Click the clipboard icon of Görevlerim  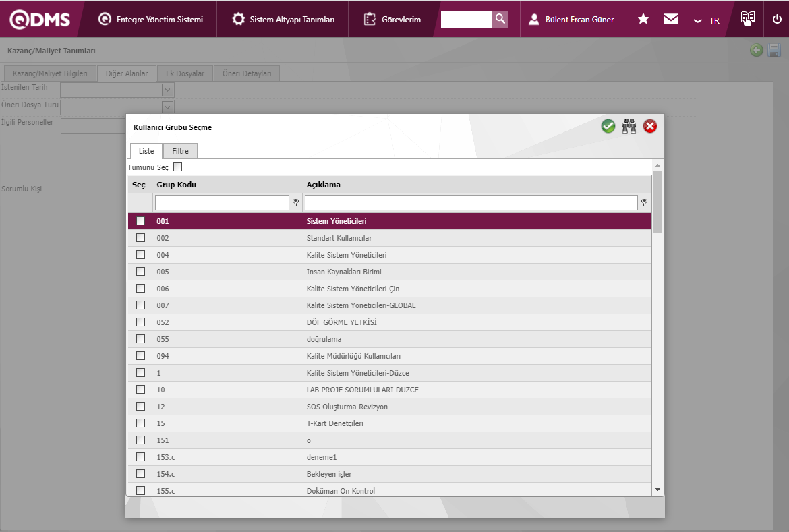tap(370, 19)
